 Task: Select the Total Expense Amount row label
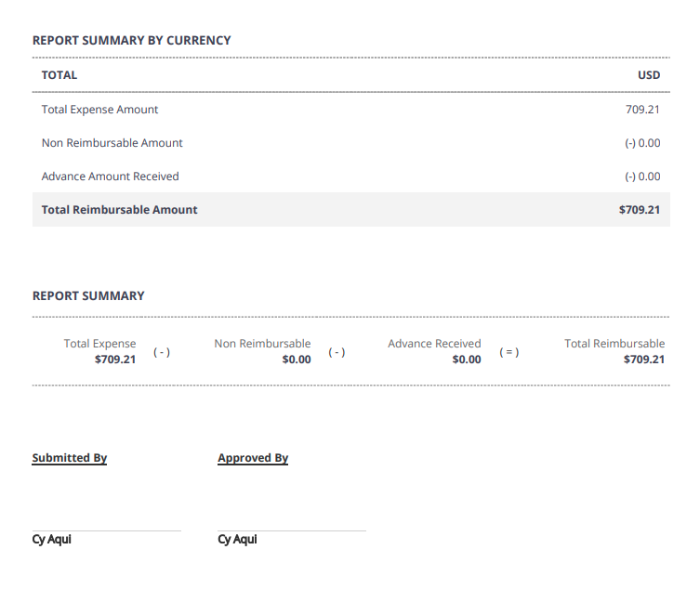pos(99,110)
